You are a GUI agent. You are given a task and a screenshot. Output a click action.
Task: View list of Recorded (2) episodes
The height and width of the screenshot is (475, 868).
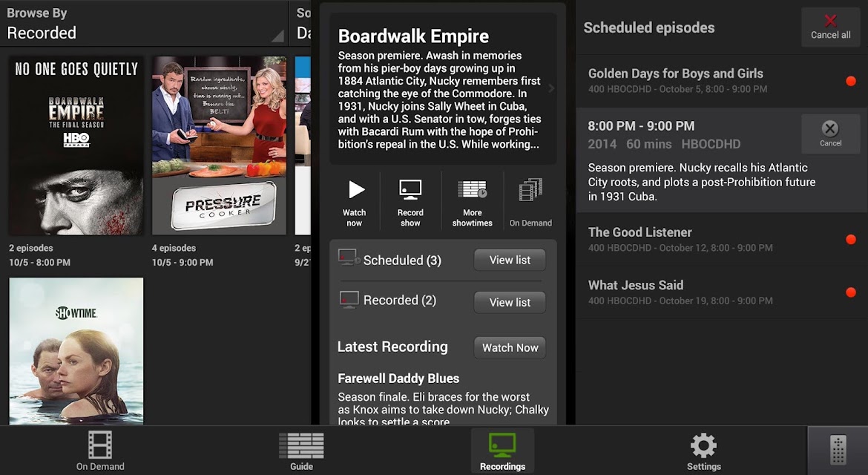(510, 302)
